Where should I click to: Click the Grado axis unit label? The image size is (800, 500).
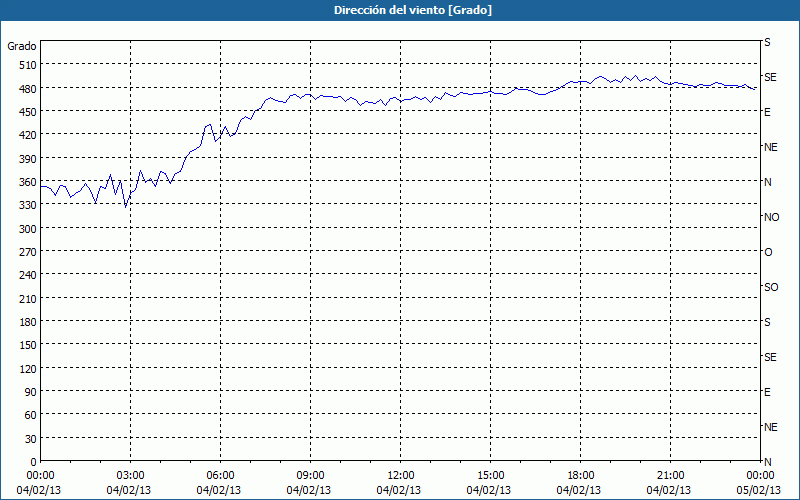pyautogui.click(x=22, y=46)
